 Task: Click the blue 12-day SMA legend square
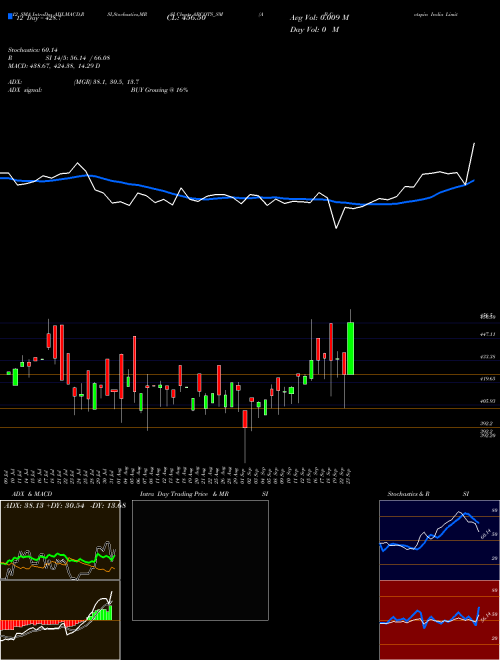tap(10, 16)
